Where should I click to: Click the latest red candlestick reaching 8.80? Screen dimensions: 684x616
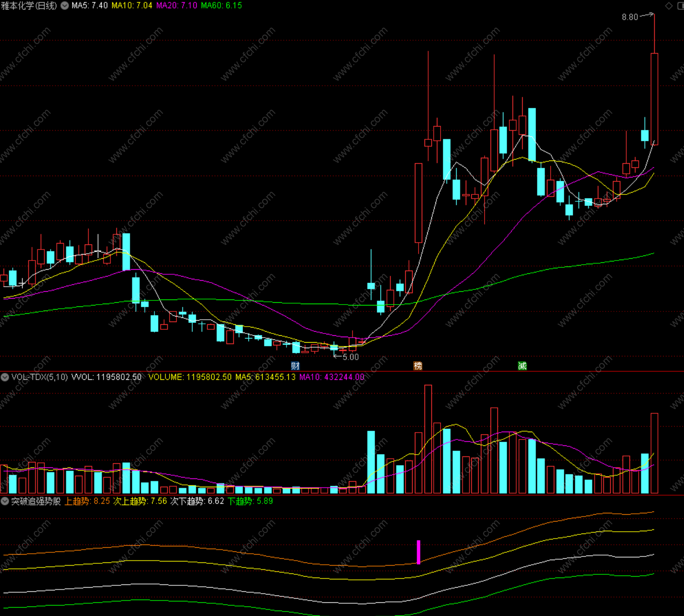[654, 99]
